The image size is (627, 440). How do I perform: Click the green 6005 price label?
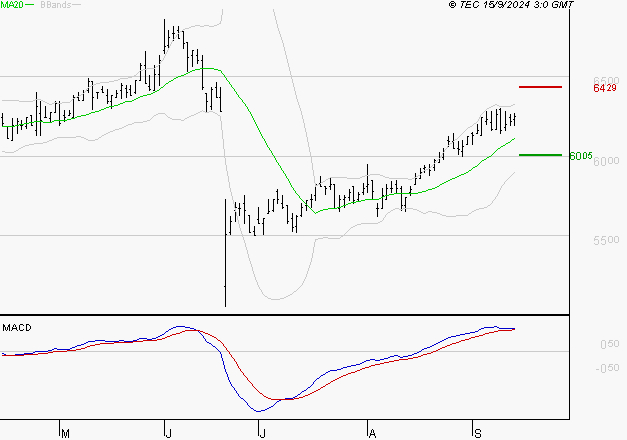click(x=581, y=156)
